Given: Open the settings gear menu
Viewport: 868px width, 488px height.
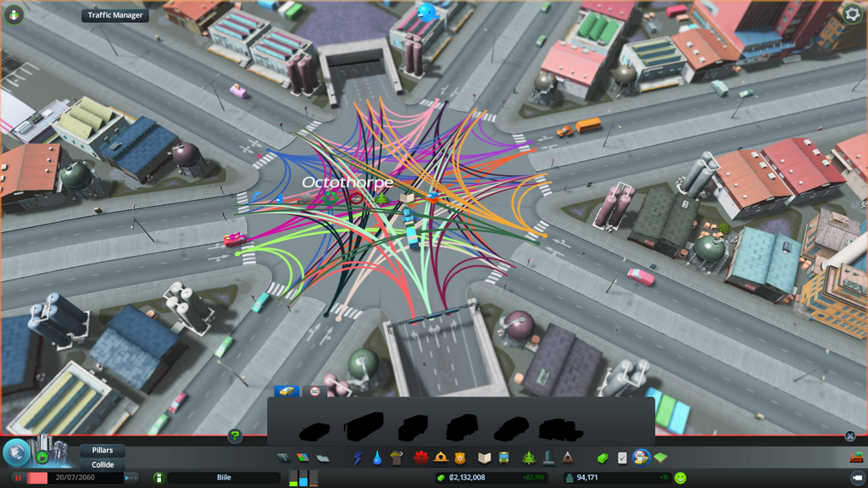Looking at the screenshot, I should [x=853, y=14].
